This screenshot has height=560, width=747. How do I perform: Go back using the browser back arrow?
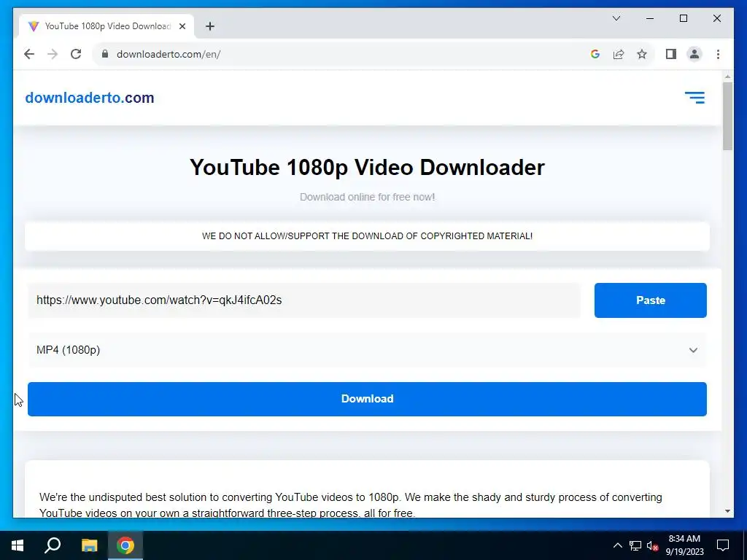pos(29,54)
